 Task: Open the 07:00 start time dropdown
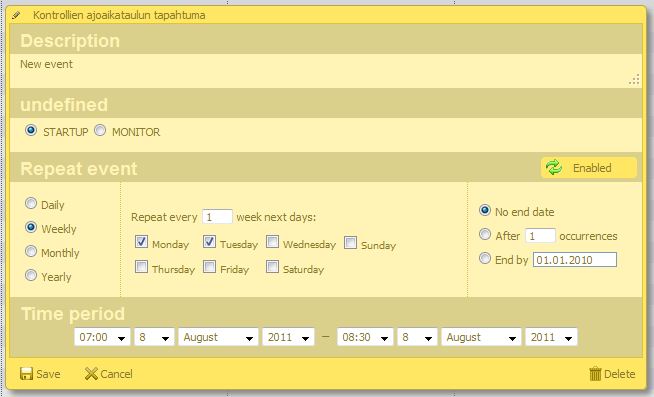pos(102,337)
